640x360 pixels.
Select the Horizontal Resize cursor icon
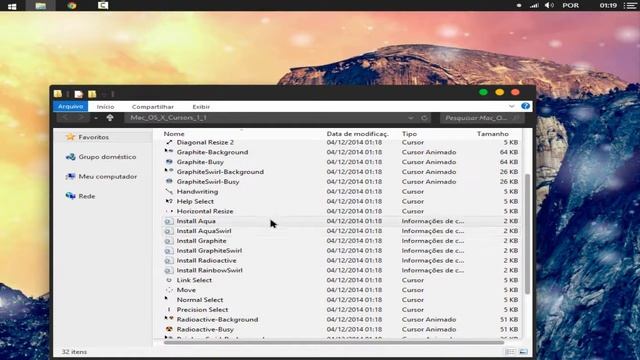[169, 211]
